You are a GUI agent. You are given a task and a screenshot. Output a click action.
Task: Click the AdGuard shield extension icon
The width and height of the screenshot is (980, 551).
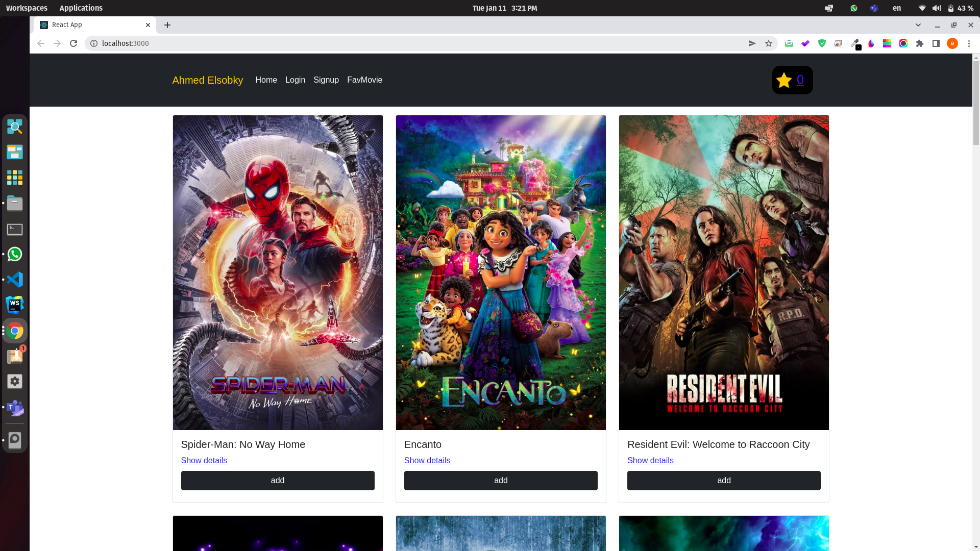[x=822, y=43]
